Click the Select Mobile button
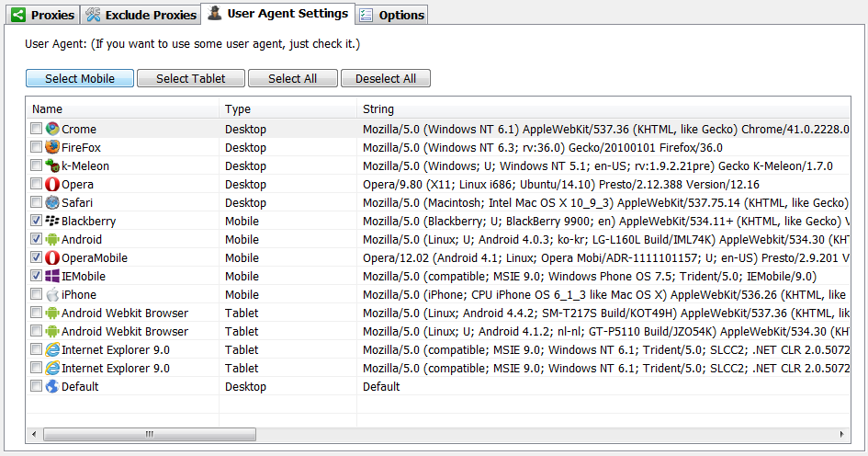Screen dimensions: 868x456 tap(80, 78)
